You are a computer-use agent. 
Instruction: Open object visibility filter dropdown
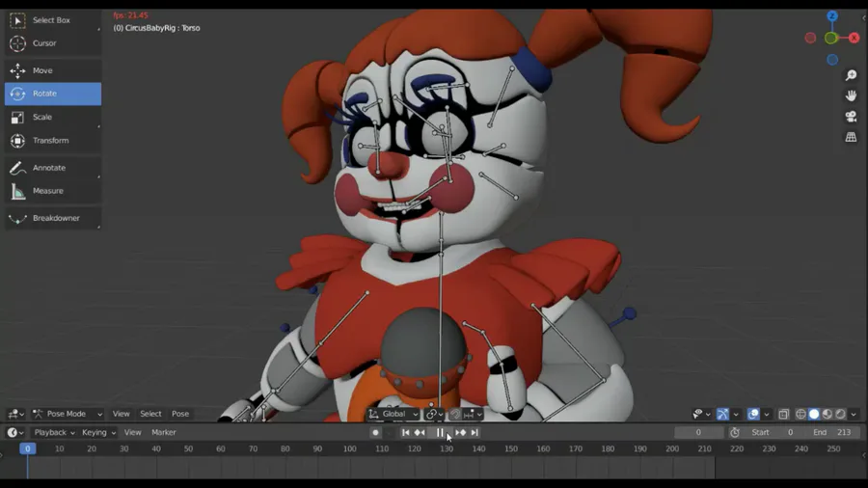[x=701, y=414]
